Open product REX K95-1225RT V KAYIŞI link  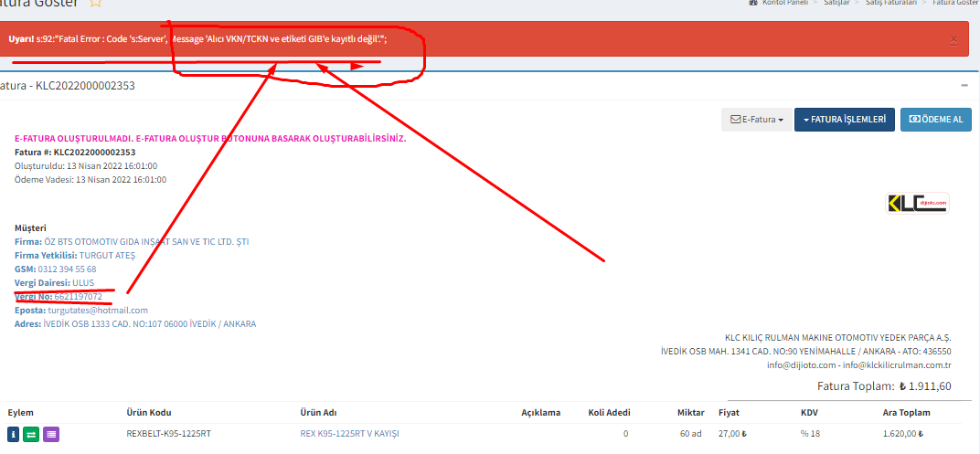tap(349, 434)
